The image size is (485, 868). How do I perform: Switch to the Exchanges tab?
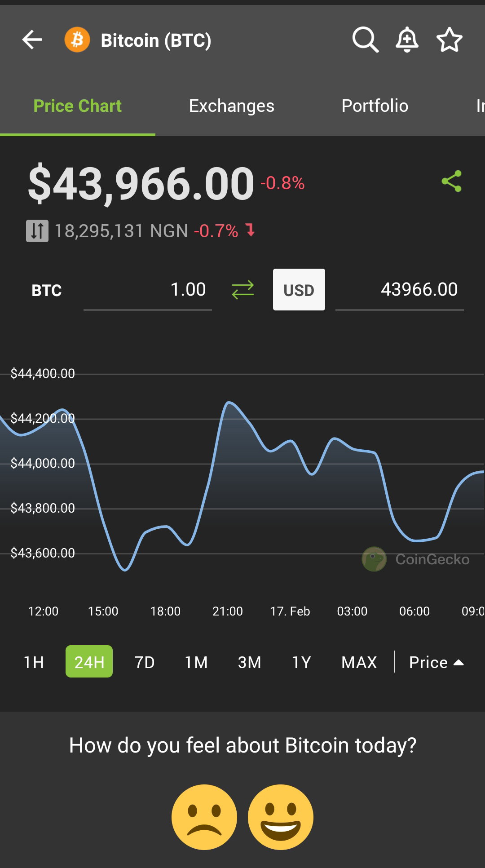[232, 106]
